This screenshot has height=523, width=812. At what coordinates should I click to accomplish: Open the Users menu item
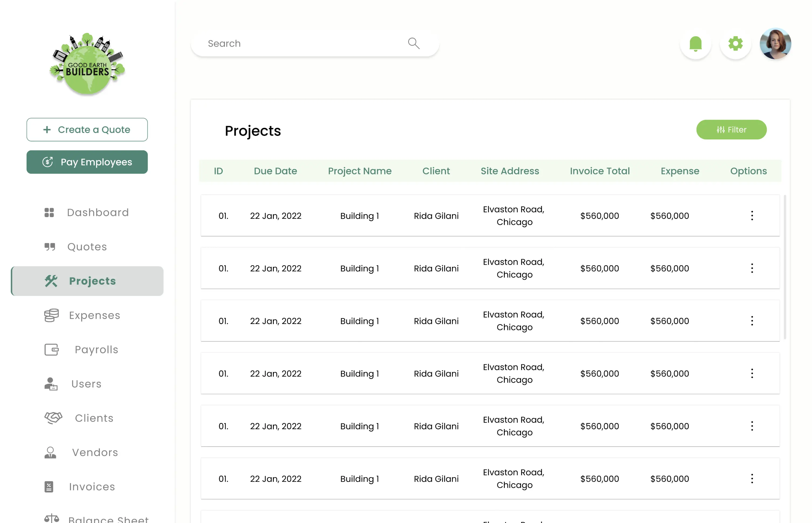click(86, 384)
